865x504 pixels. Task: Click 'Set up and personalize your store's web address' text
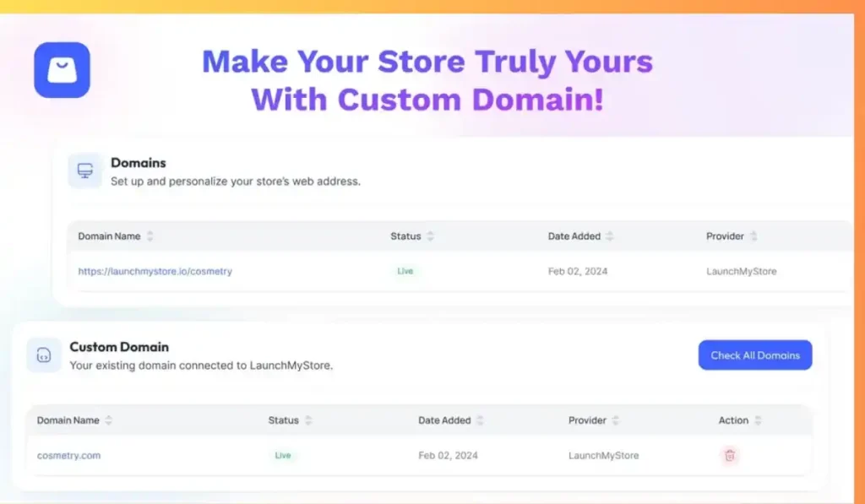236,182
